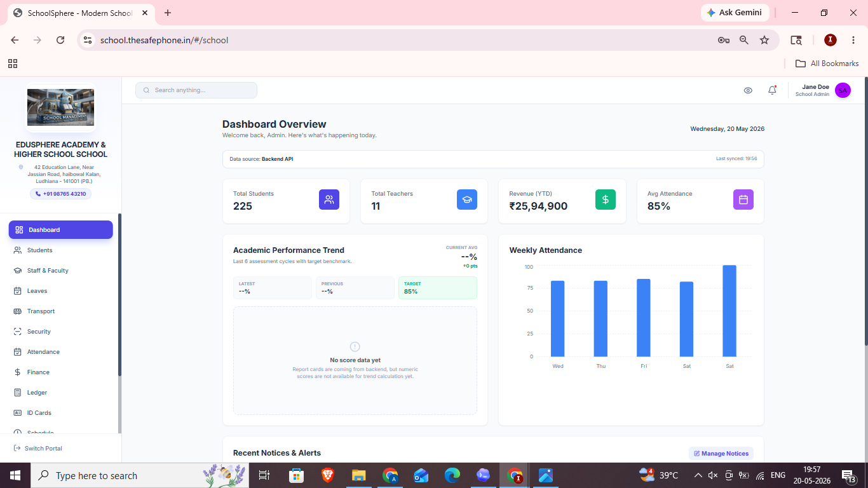Click the last Sat attendance bar
Screen dimensions: 868x488
tap(729, 311)
